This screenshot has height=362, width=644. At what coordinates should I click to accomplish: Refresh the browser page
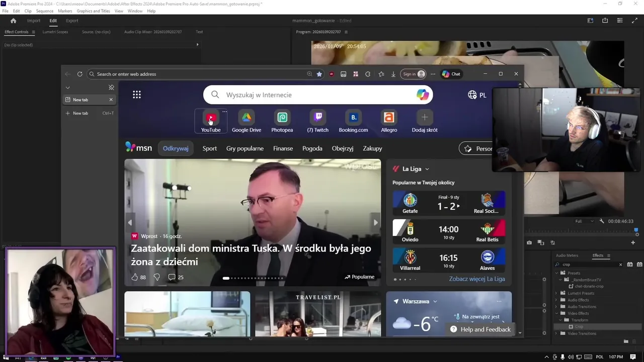79,74
